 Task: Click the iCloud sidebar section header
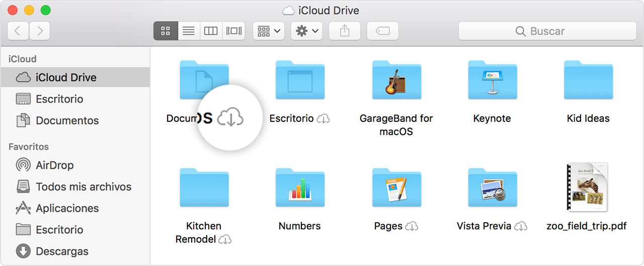coord(23,59)
